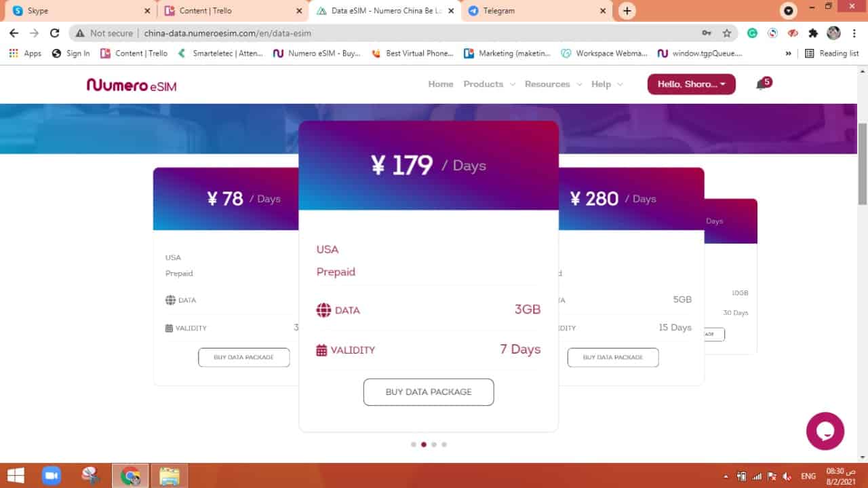Select the first carousel dot

pyautogui.click(x=414, y=445)
